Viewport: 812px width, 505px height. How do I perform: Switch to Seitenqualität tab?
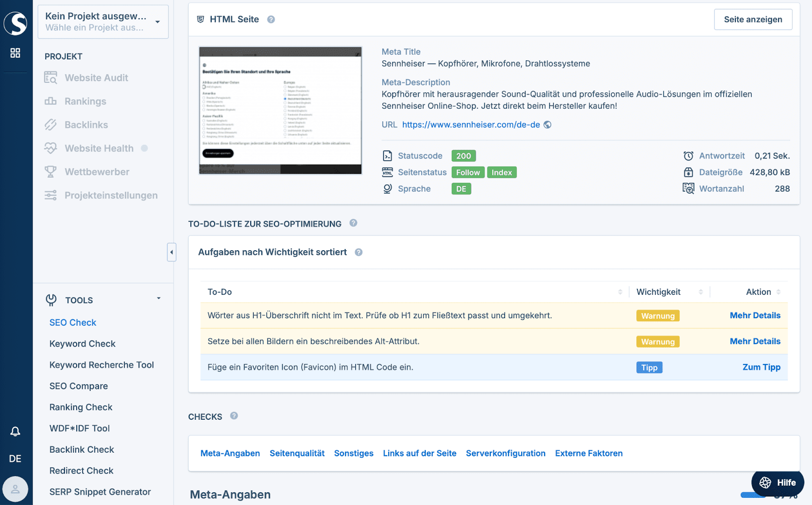(297, 453)
